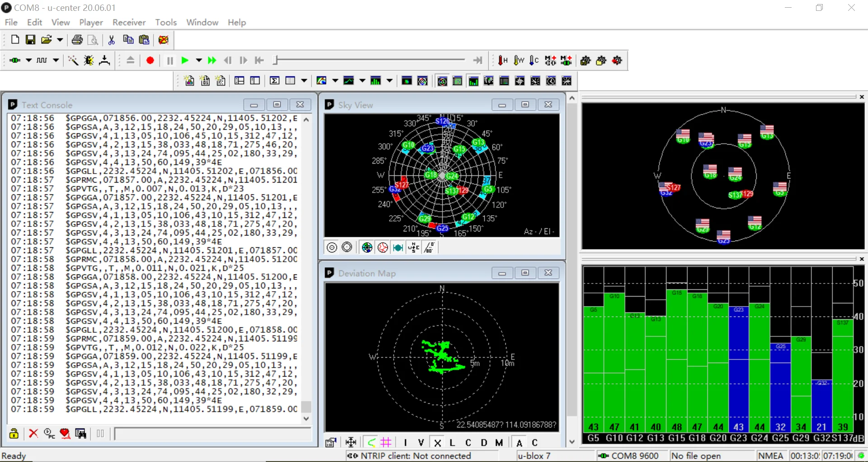Viewport: 868px width, 462px height.
Task: Toggle the pink grid in Deviation Map
Action: [386, 442]
